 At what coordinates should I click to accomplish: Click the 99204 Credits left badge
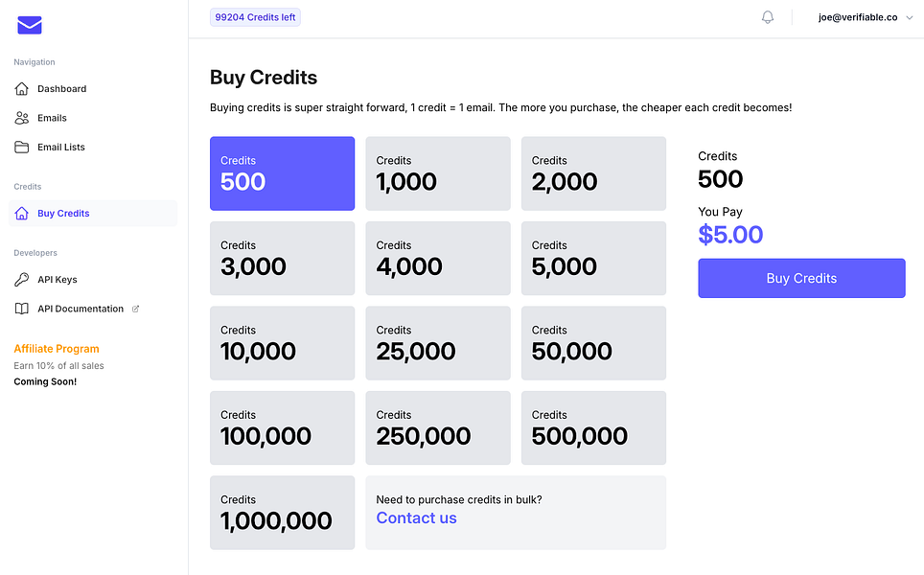255,17
